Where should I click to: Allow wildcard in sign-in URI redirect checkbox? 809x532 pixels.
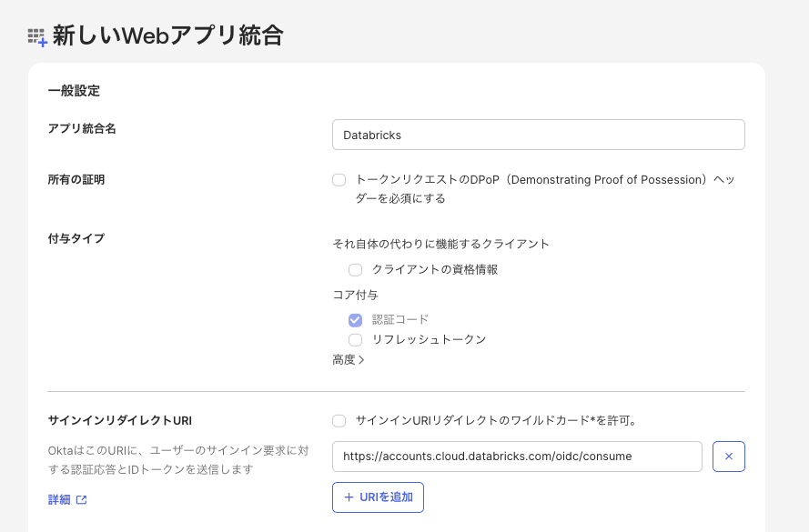pos(339,421)
